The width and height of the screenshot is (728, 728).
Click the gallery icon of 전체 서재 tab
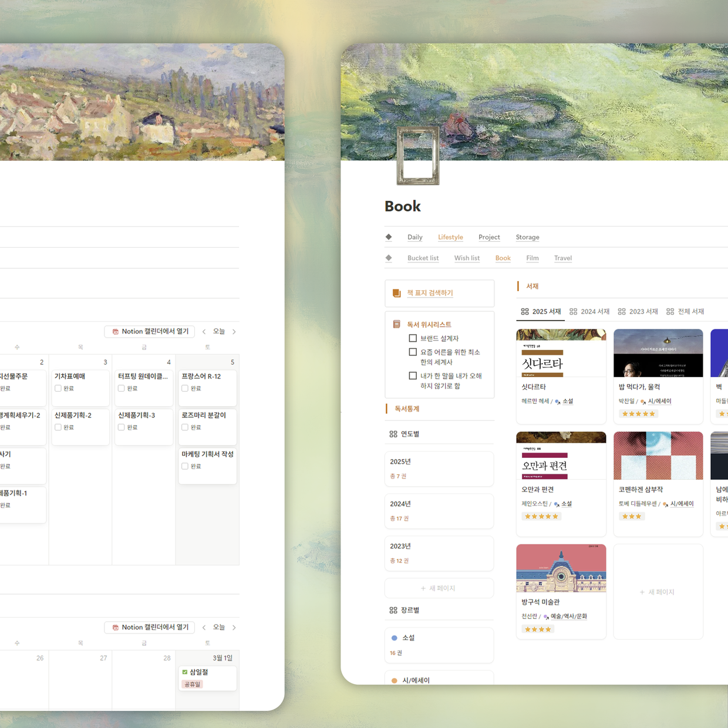point(670,312)
